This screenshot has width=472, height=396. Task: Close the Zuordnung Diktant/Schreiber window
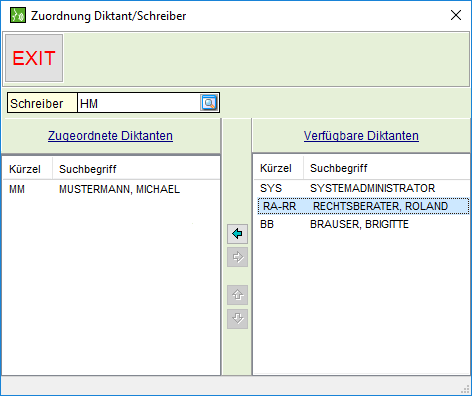point(456,15)
